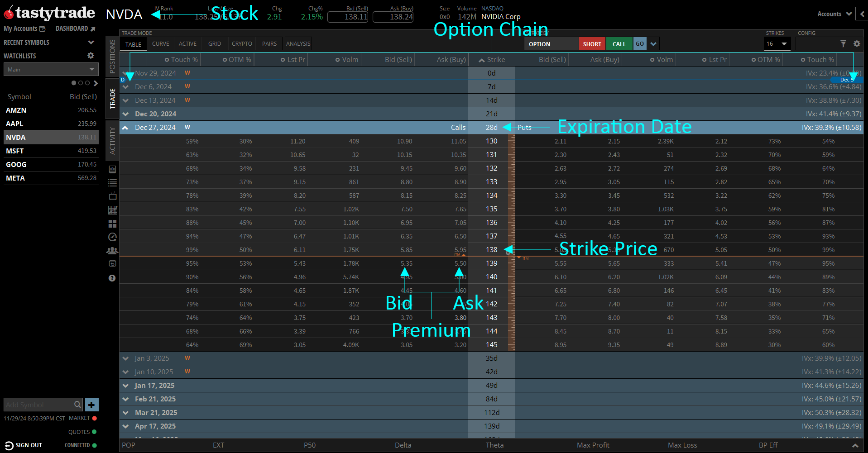Open the strategy chevron next to GO
Image resolution: width=868 pixels, height=453 pixels.
(653, 44)
